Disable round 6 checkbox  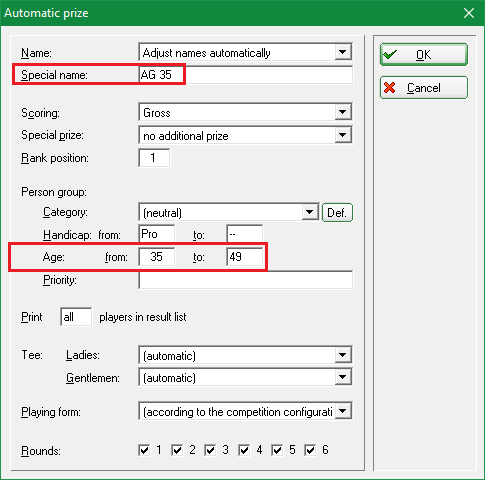tap(310, 450)
